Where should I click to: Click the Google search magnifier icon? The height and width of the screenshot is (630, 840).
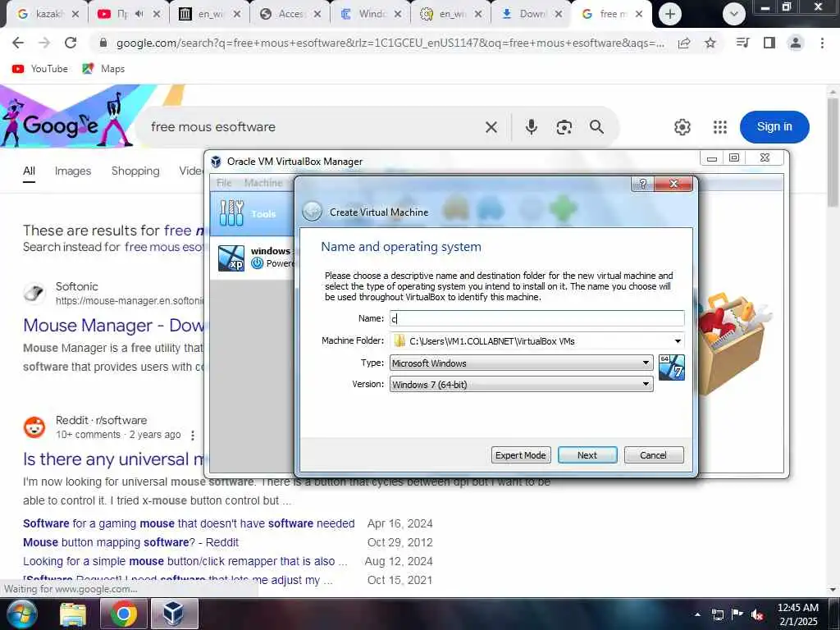click(597, 127)
